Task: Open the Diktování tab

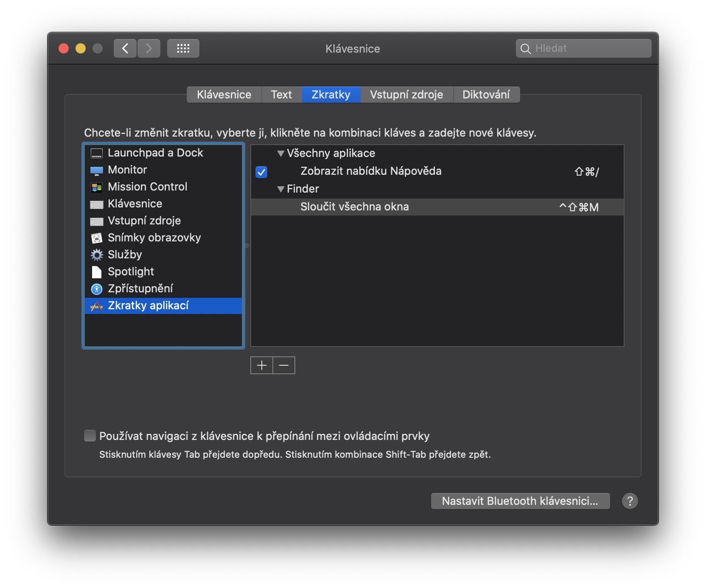Action: coord(486,95)
